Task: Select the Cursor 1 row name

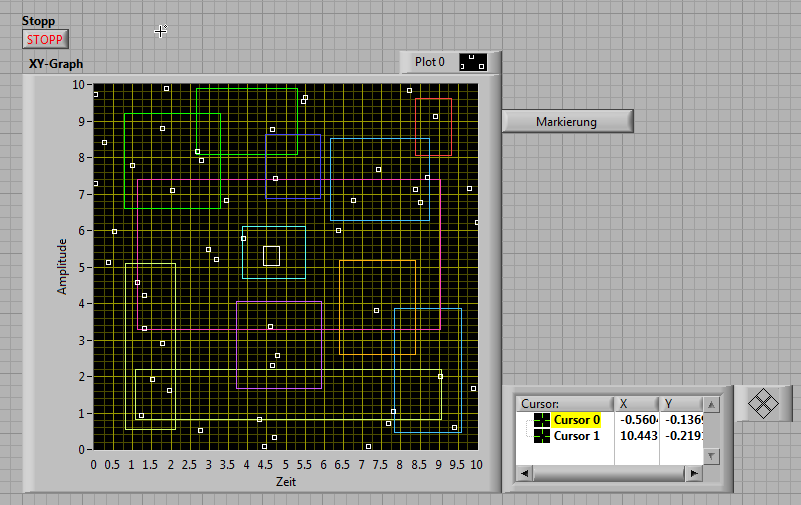Action: click(x=576, y=436)
